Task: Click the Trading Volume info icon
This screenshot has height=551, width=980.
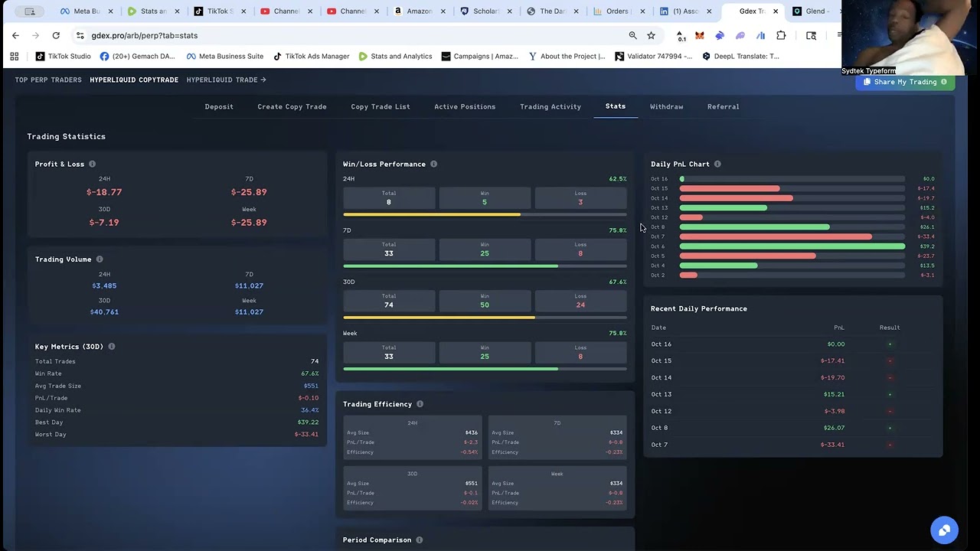Action: (x=100, y=259)
